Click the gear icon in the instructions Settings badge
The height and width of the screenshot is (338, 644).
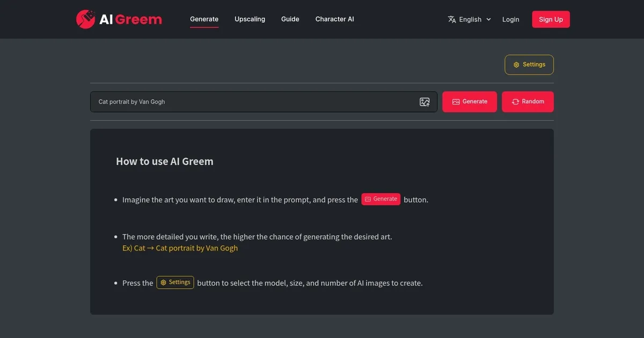click(163, 282)
